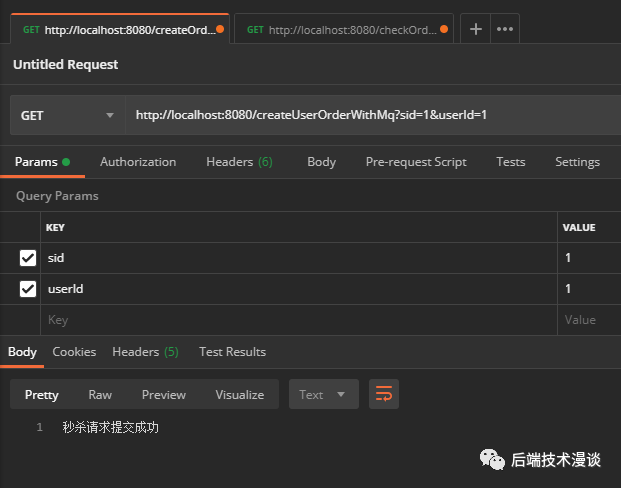Select the Raw view button
Viewport: 621px width, 488px height.
coord(100,395)
